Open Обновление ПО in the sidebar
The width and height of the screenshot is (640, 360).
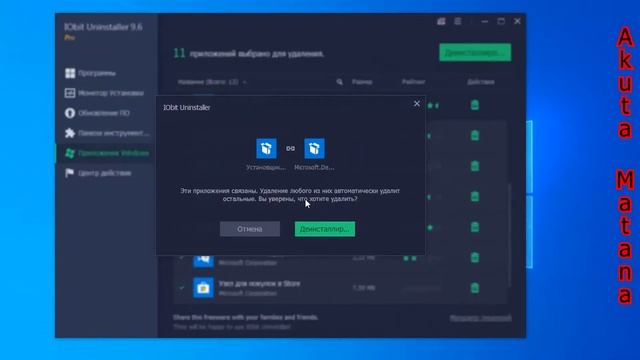(98, 113)
